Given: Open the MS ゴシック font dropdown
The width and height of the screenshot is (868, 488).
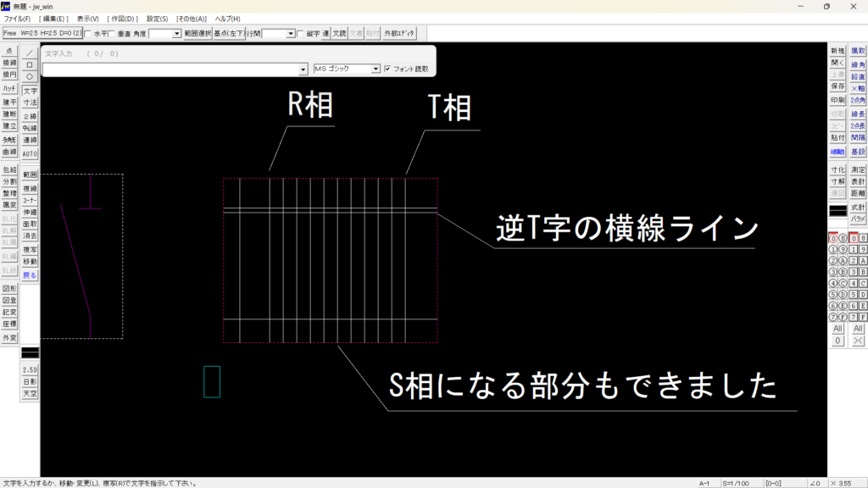Looking at the screenshot, I should pos(376,69).
